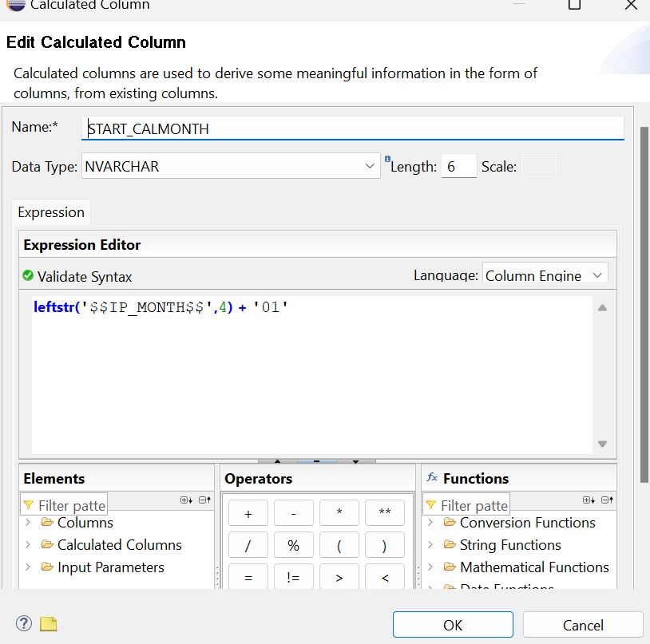
Task: Expand the String Functions tree node
Action: 430,545
